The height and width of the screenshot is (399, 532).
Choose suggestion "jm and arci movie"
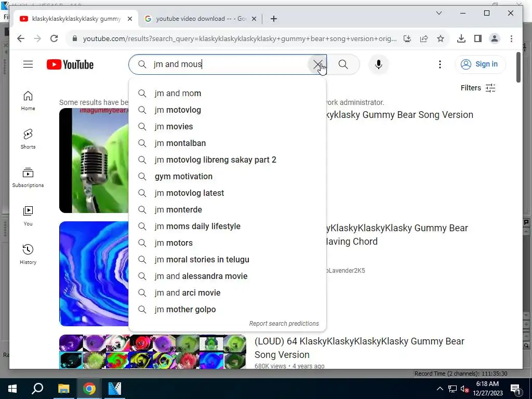coord(228,293)
